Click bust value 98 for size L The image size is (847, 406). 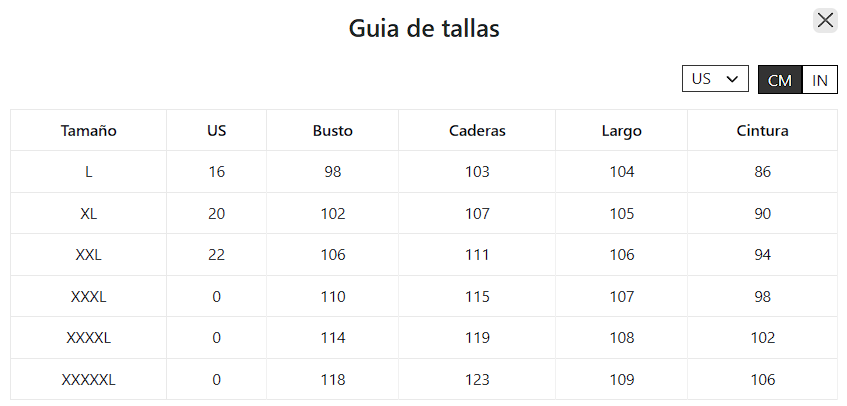coord(333,172)
